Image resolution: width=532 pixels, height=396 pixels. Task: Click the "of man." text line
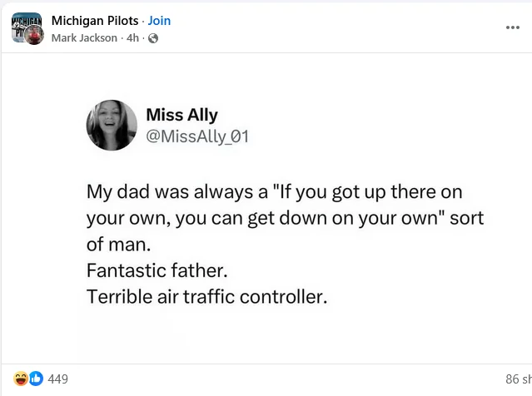point(120,245)
